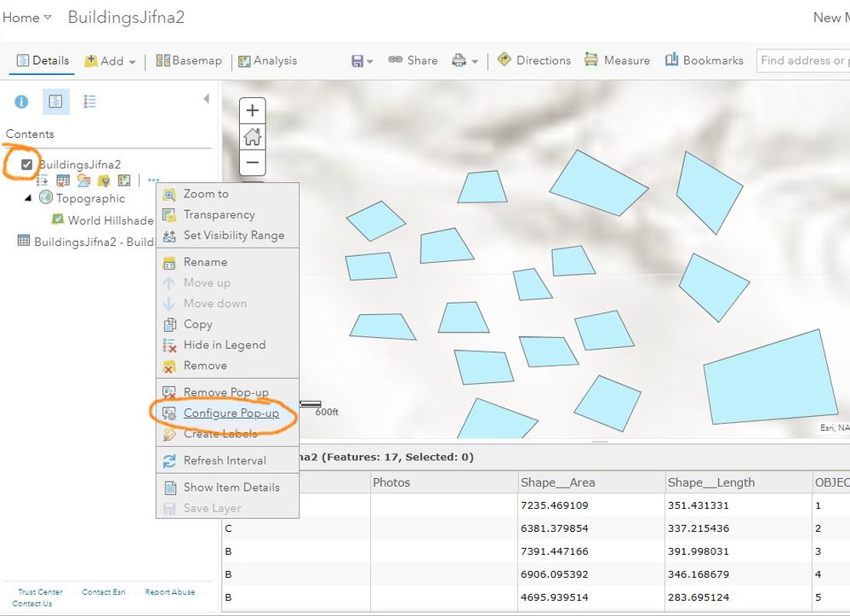Click the table icon beside BuildingsJifna2 - Buildi
This screenshot has width=850, height=616.
click(x=23, y=241)
